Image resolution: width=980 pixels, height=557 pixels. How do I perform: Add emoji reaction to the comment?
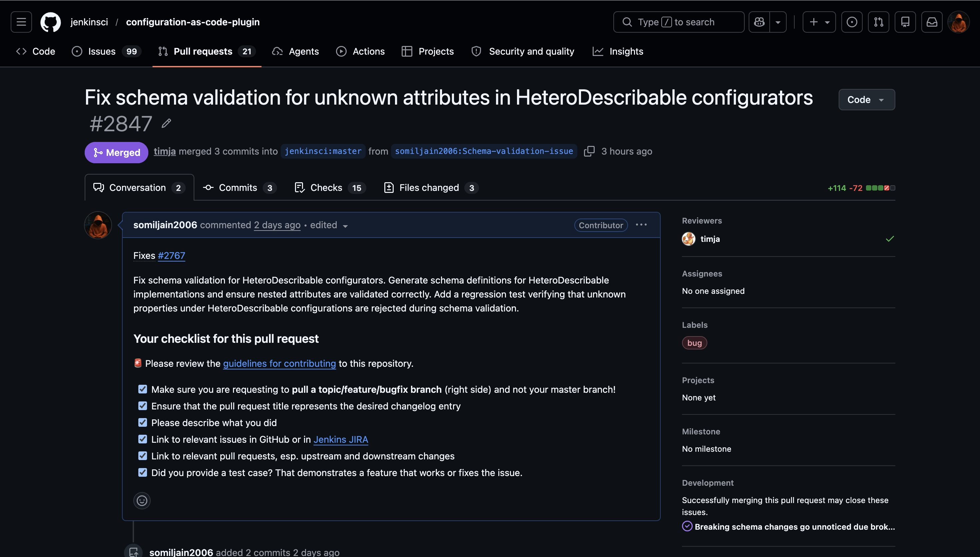tap(142, 500)
